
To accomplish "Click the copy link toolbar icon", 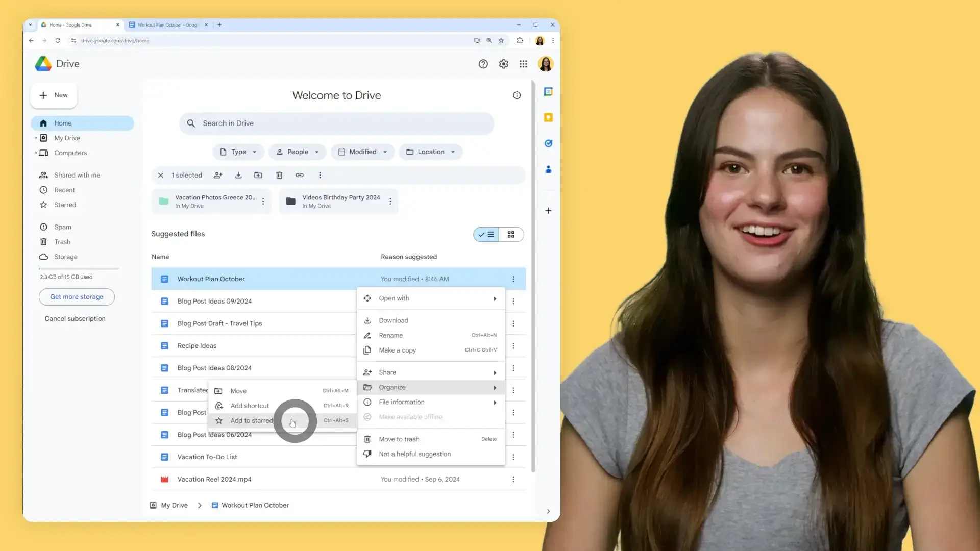I will pyautogui.click(x=300, y=175).
